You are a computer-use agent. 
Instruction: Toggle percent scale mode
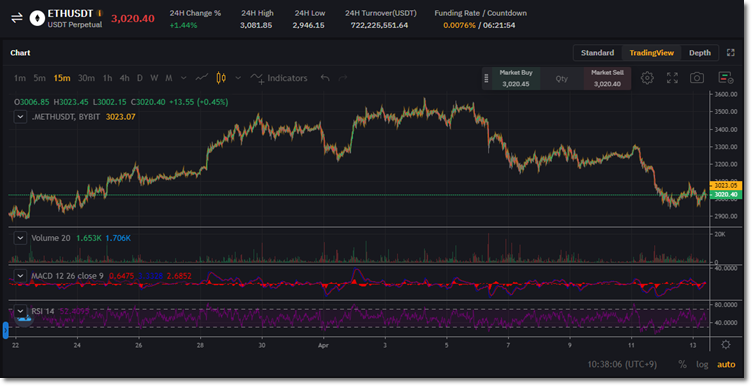(682, 364)
